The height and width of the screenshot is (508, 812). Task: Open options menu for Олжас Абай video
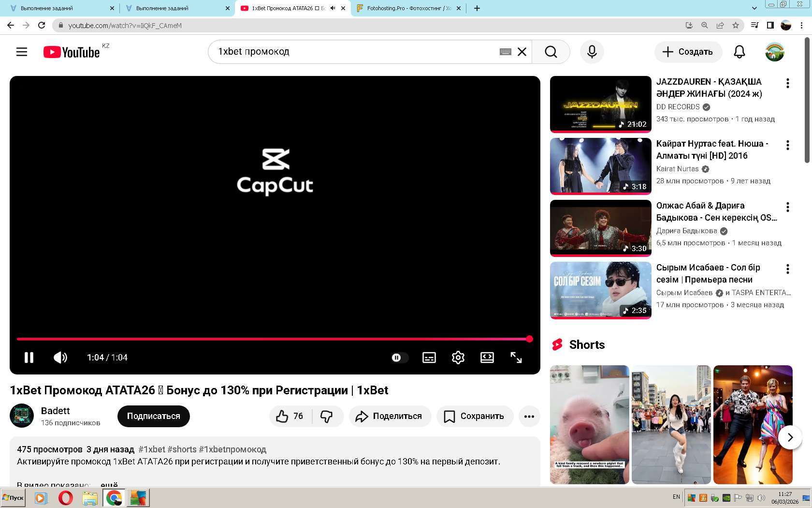[x=788, y=207]
